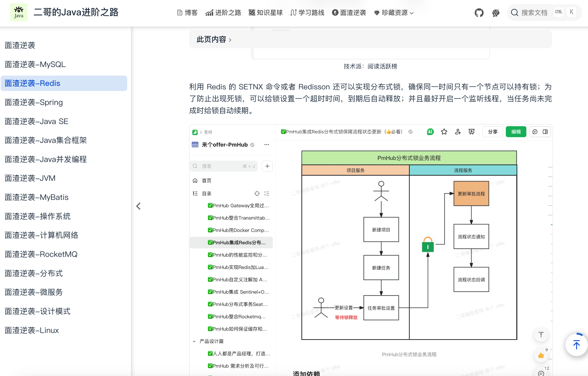Click the 搜索文档 search field

click(534, 13)
